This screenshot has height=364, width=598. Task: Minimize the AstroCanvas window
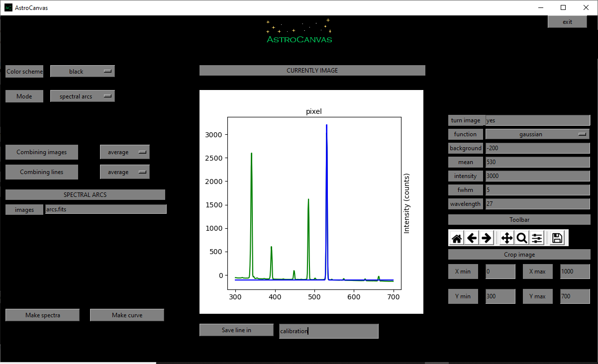(x=540, y=7)
